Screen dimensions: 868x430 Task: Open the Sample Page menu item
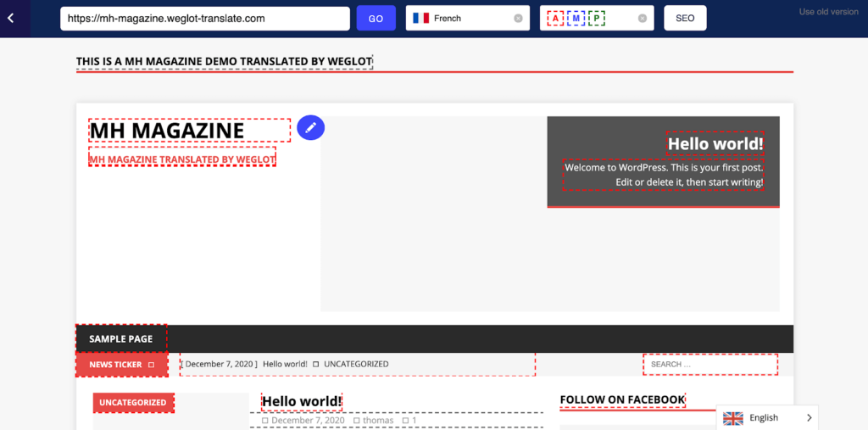pyautogui.click(x=120, y=339)
